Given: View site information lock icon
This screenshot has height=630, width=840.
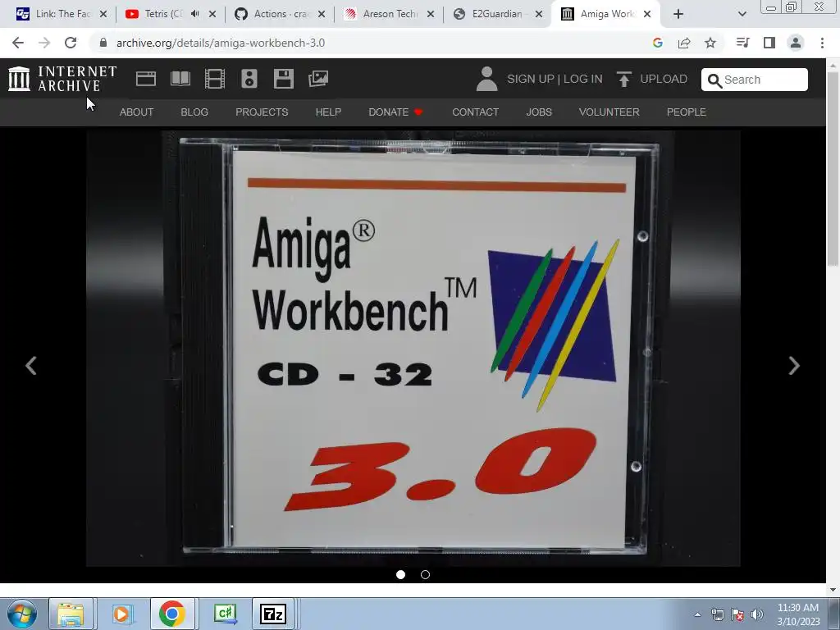Looking at the screenshot, I should pos(103,43).
